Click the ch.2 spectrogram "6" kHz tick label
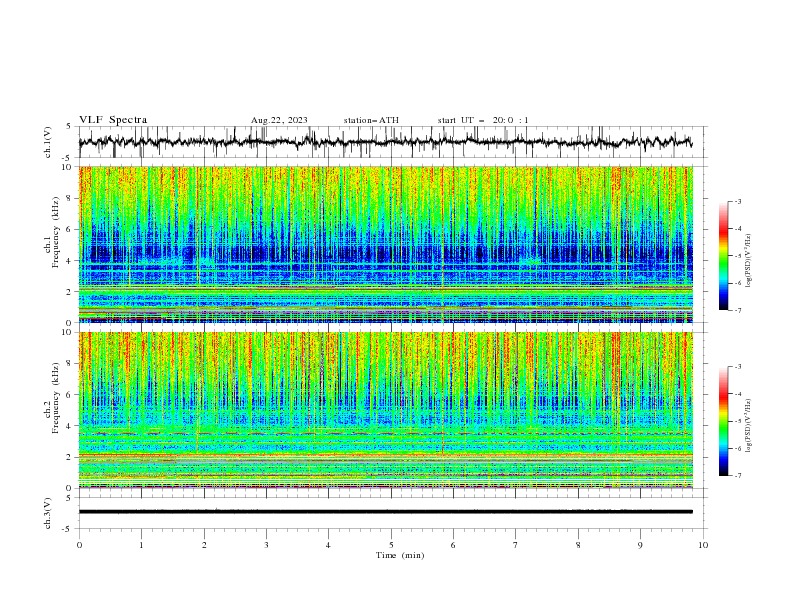The width and height of the screenshot is (792, 612). [71, 395]
